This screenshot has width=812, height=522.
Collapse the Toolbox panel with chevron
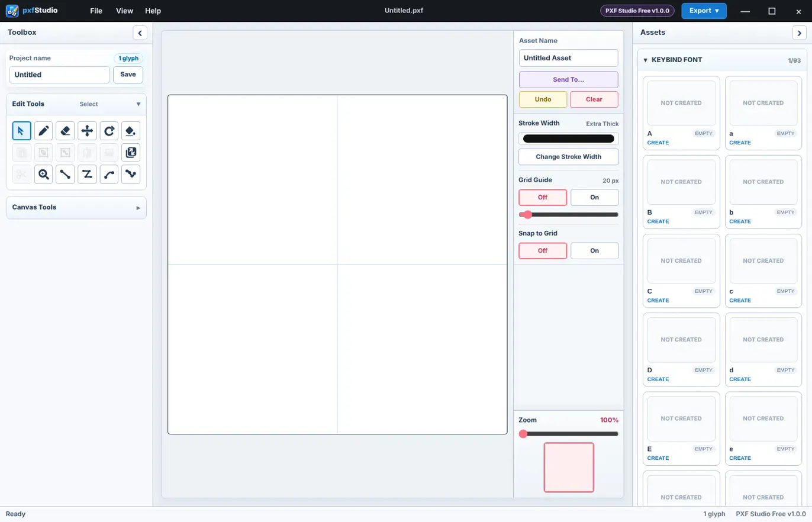(140, 33)
